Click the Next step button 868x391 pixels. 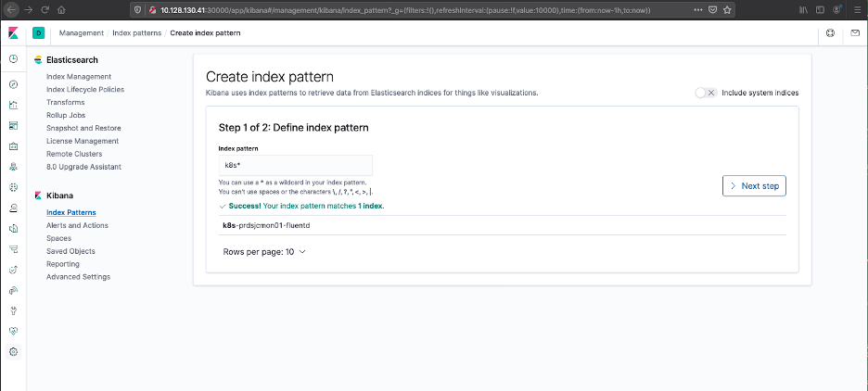click(x=755, y=186)
